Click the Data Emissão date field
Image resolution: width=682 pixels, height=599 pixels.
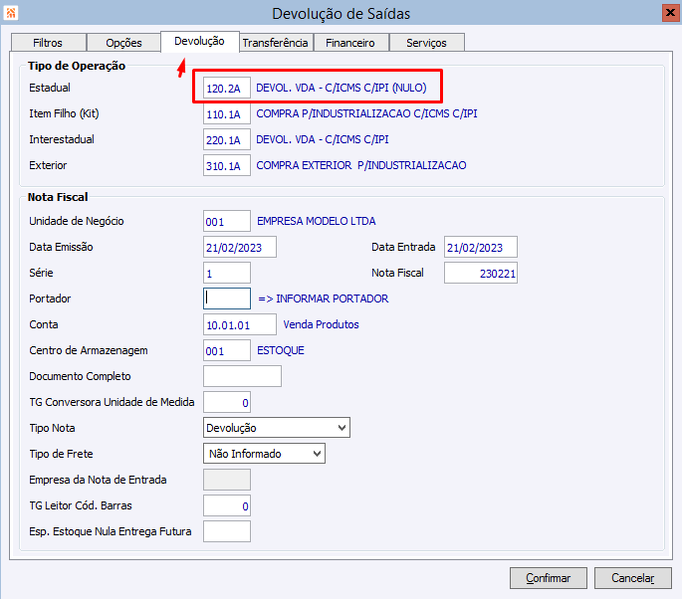coord(240,247)
